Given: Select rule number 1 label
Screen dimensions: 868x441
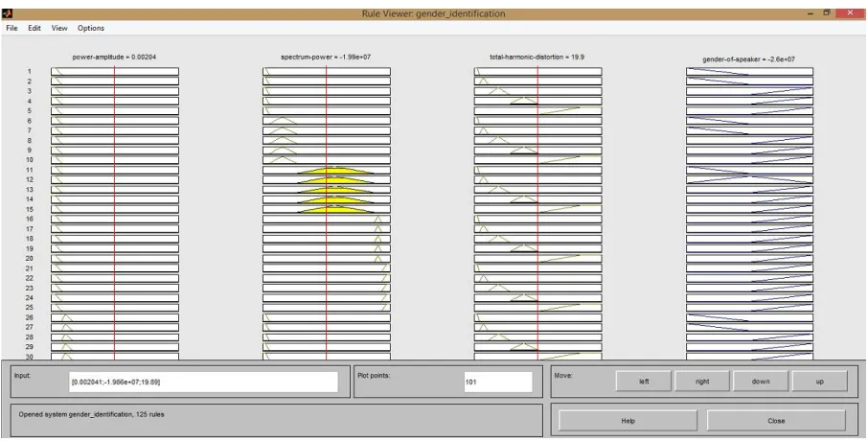Looking at the screenshot, I should coord(30,72).
